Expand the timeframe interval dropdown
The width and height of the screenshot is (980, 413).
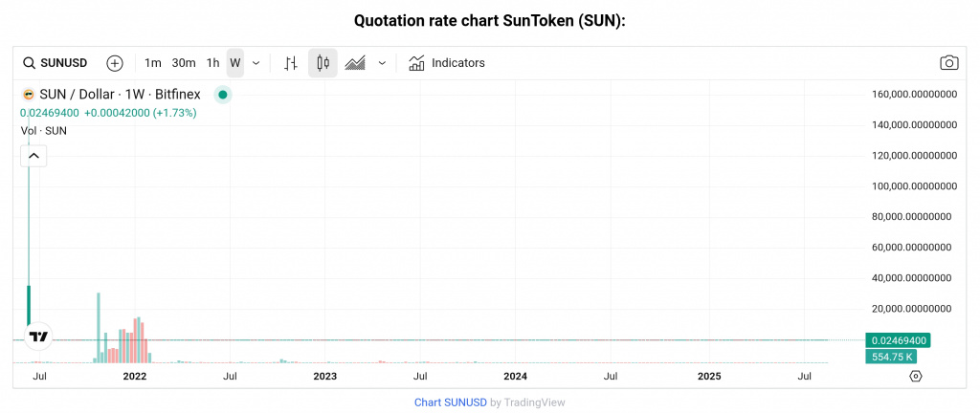[256, 63]
